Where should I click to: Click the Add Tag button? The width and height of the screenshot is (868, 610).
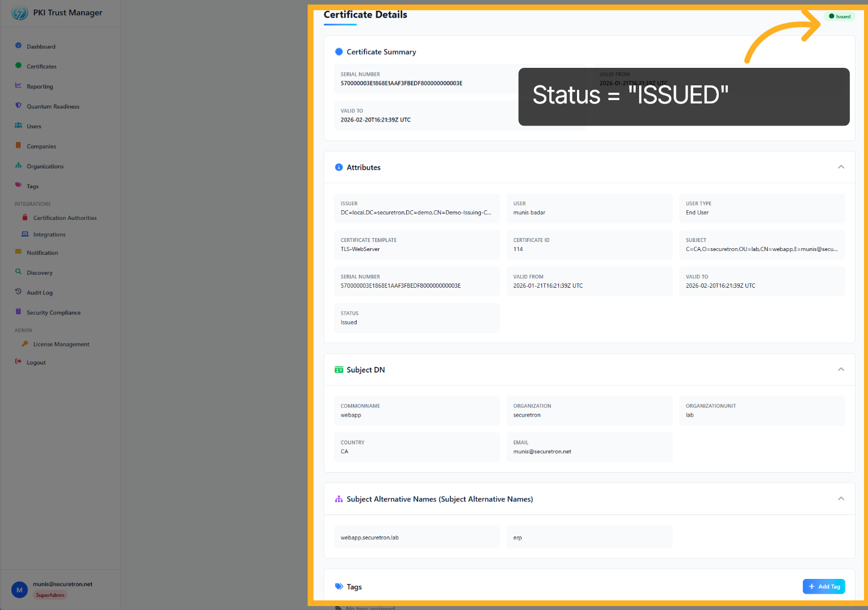824,587
